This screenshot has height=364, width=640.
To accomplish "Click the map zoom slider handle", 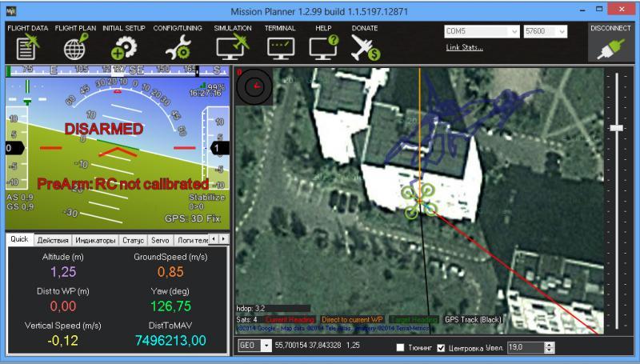I will (616, 127).
